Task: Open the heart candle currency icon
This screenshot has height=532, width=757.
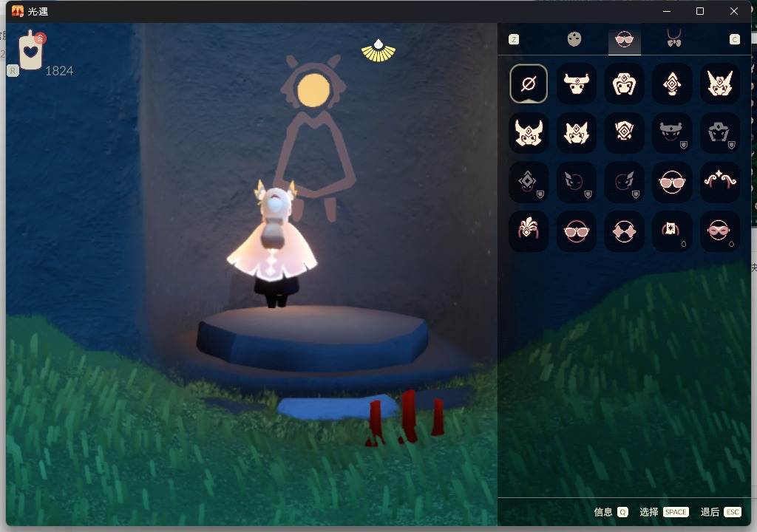Action: pos(31,50)
